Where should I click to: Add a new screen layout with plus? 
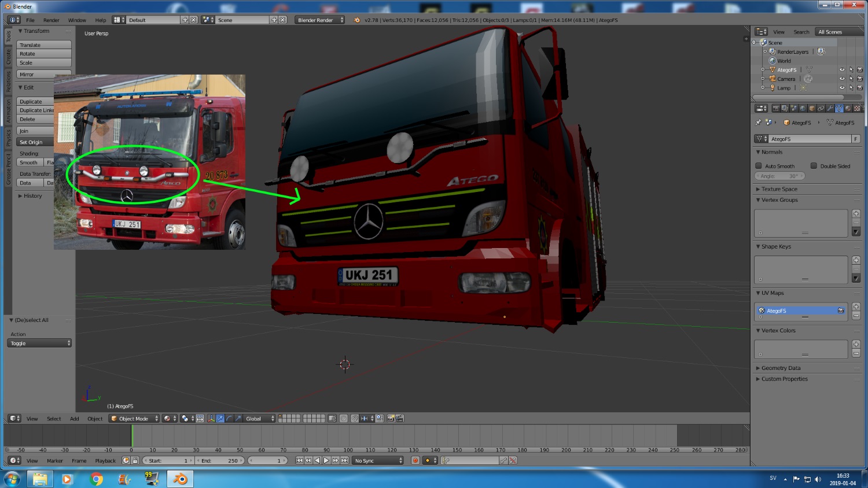(x=185, y=20)
